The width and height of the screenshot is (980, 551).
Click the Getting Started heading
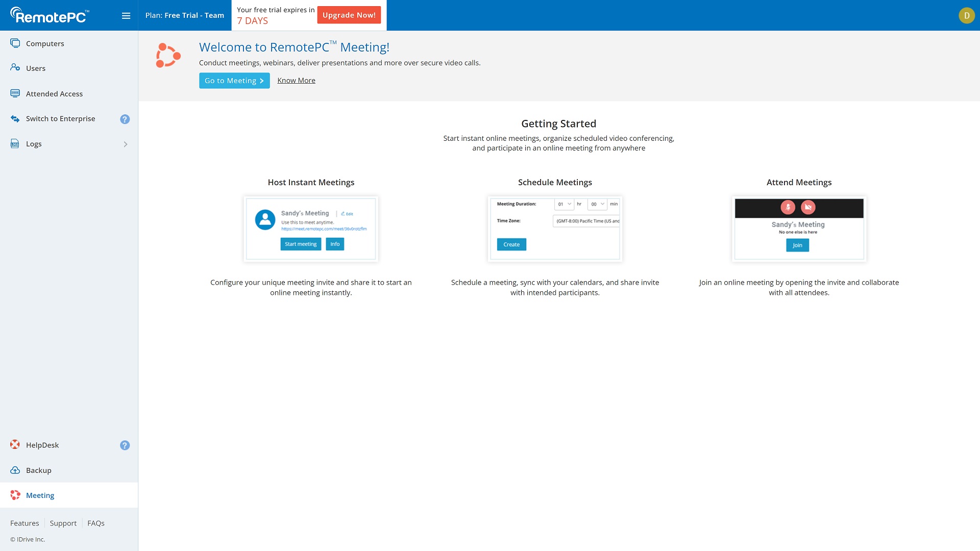[558, 123]
